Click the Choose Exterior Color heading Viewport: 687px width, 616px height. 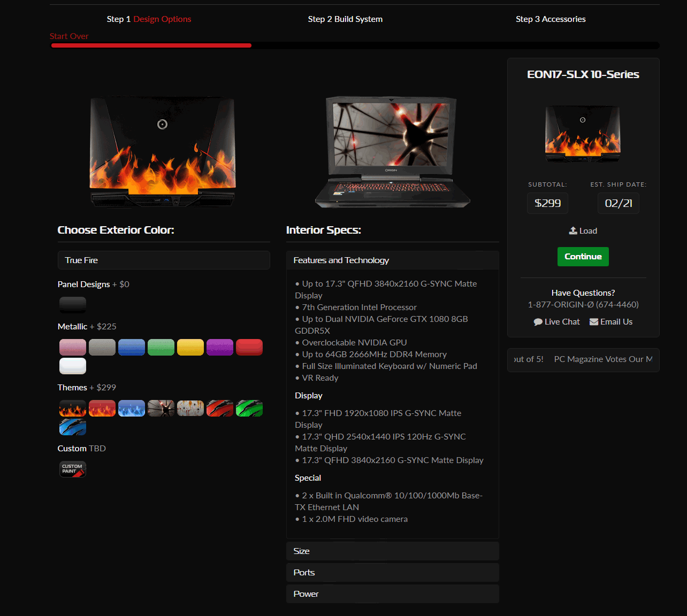(x=116, y=230)
